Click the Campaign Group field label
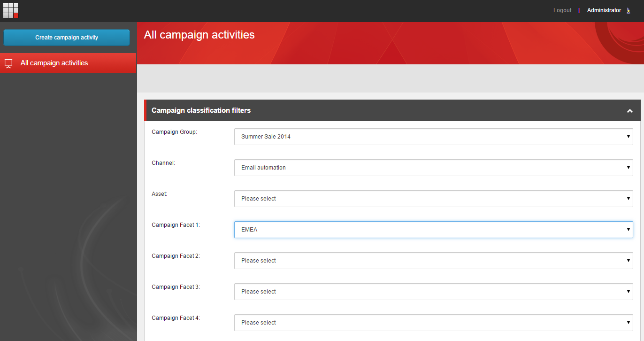The image size is (644, 341). (x=174, y=132)
